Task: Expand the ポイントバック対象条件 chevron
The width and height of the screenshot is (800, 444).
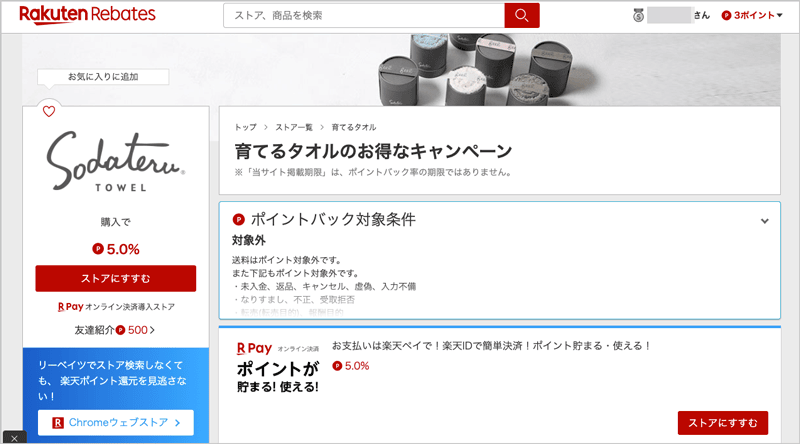Action: (x=764, y=221)
